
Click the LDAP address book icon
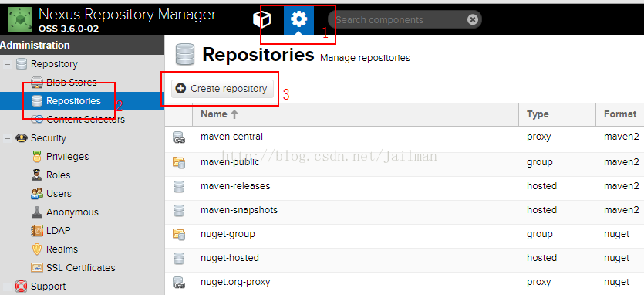click(x=37, y=231)
